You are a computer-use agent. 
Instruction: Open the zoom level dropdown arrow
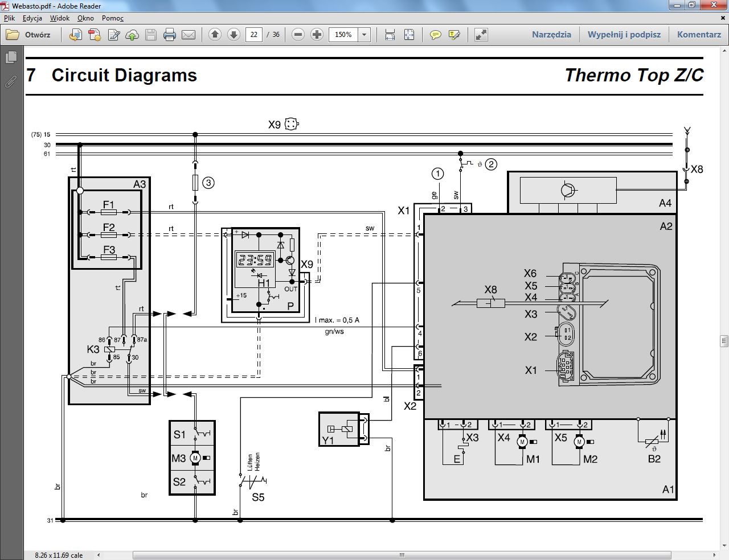pyautogui.click(x=364, y=35)
